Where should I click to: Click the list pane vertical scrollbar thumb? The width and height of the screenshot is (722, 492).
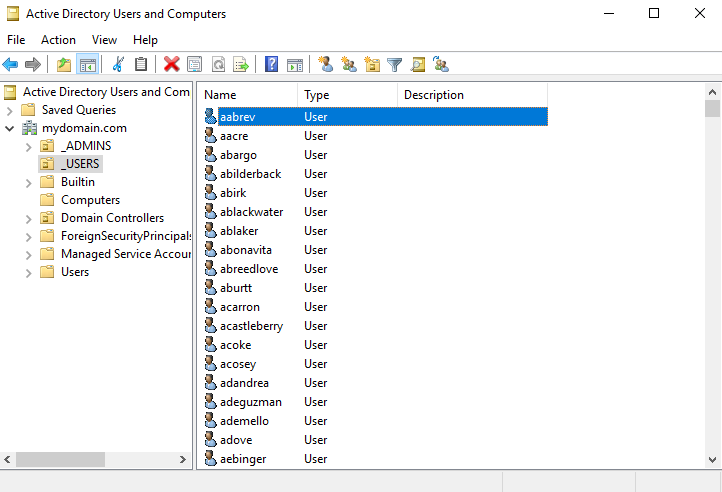712,109
